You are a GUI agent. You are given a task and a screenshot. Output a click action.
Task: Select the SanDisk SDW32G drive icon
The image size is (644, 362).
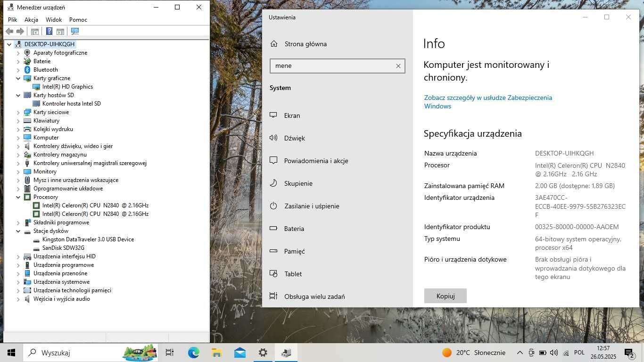[x=36, y=248]
